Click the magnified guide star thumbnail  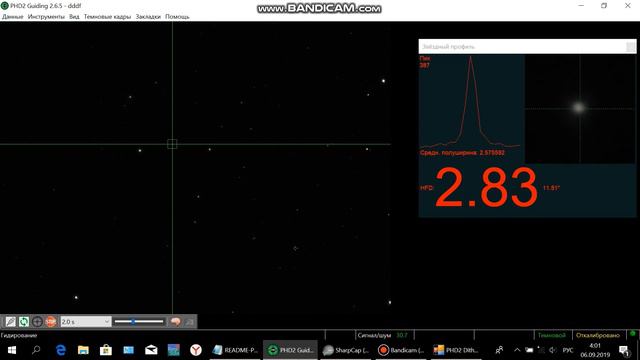pyautogui.click(x=580, y=109)
